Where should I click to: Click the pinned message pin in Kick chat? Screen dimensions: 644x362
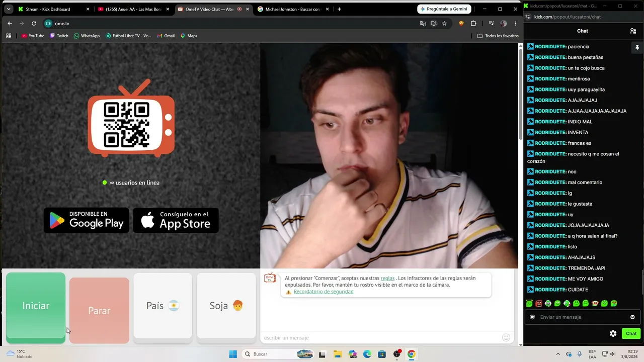click(x=637, y=47)
